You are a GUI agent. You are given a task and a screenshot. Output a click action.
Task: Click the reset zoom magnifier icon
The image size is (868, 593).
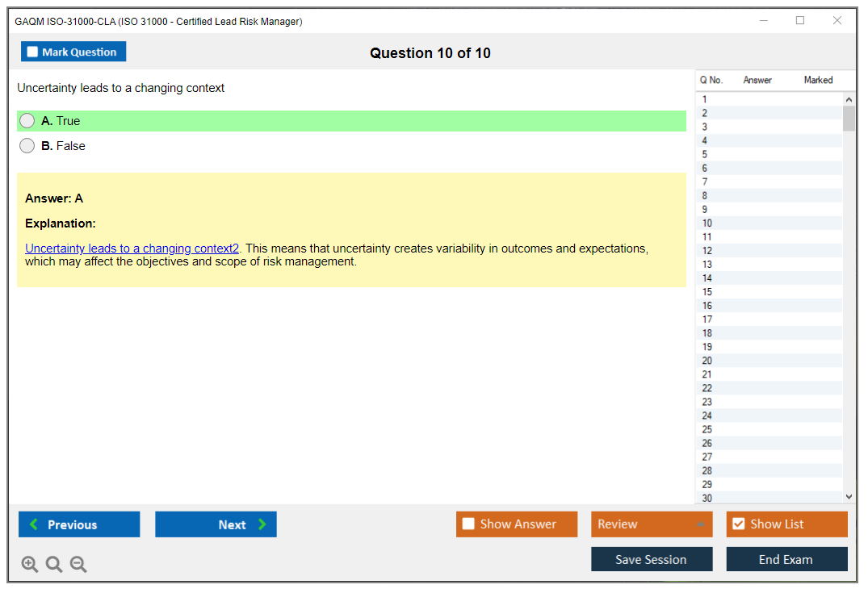tap(54, 565)
